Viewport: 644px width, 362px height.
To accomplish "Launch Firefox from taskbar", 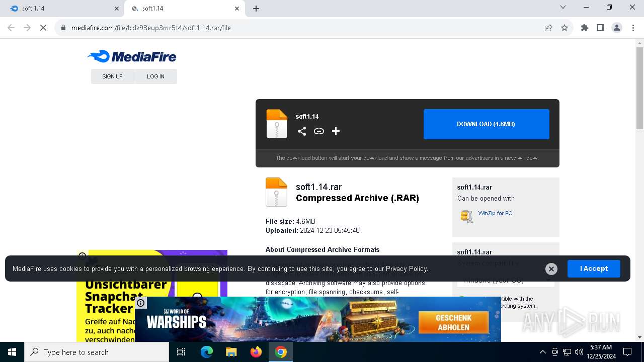I will coord(256,352).
